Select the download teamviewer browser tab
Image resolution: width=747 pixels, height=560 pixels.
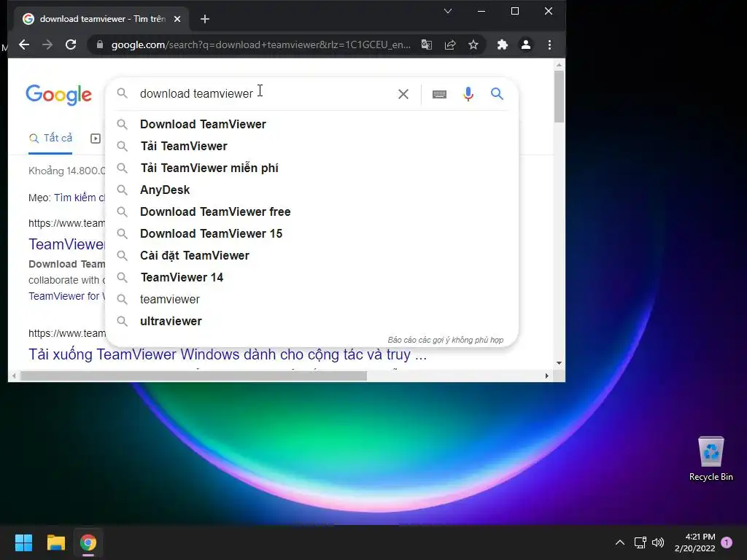[x=102, y=19]
